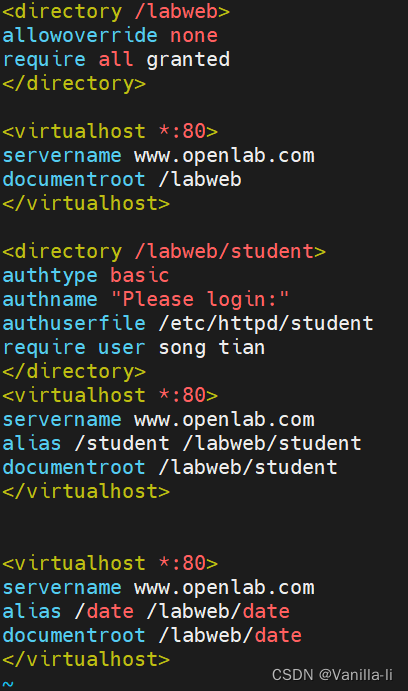
Task: Click the last closing virtualhost tag
Action: pyautogui.click(x=85, y=660)
